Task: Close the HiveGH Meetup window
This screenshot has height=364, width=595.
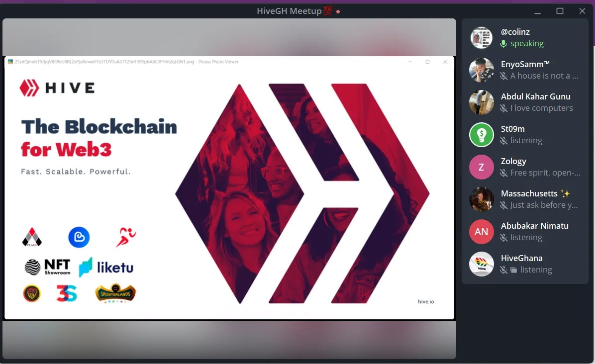Action: pyautogui.click(x=582, y=11)
